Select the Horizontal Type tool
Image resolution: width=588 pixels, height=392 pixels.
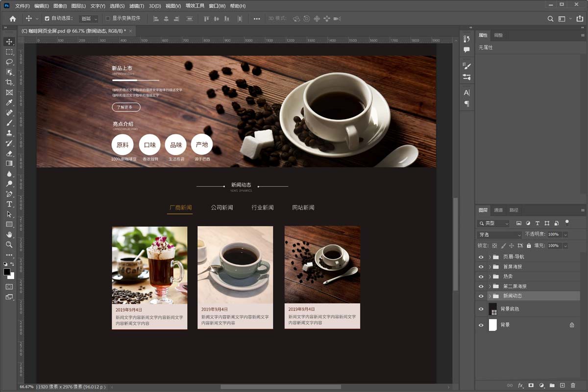[x=9, y=204]
